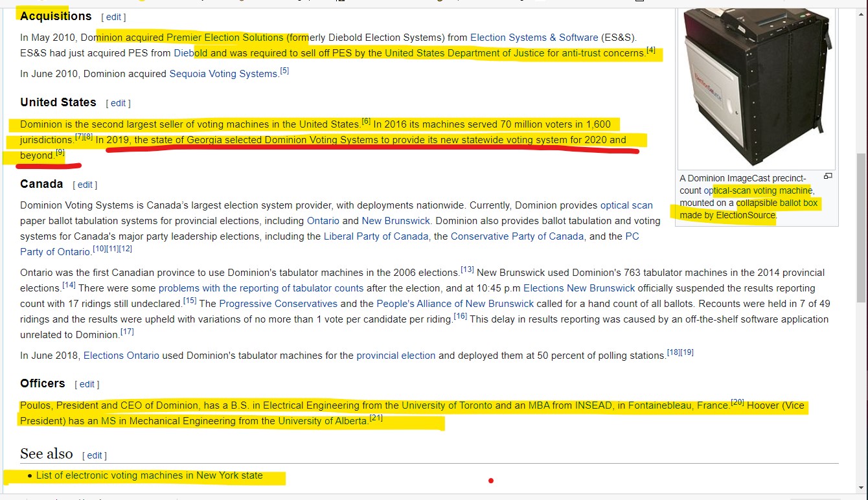Open Elections New Brunswick link

pyautogui.click(x=579, y=288)
